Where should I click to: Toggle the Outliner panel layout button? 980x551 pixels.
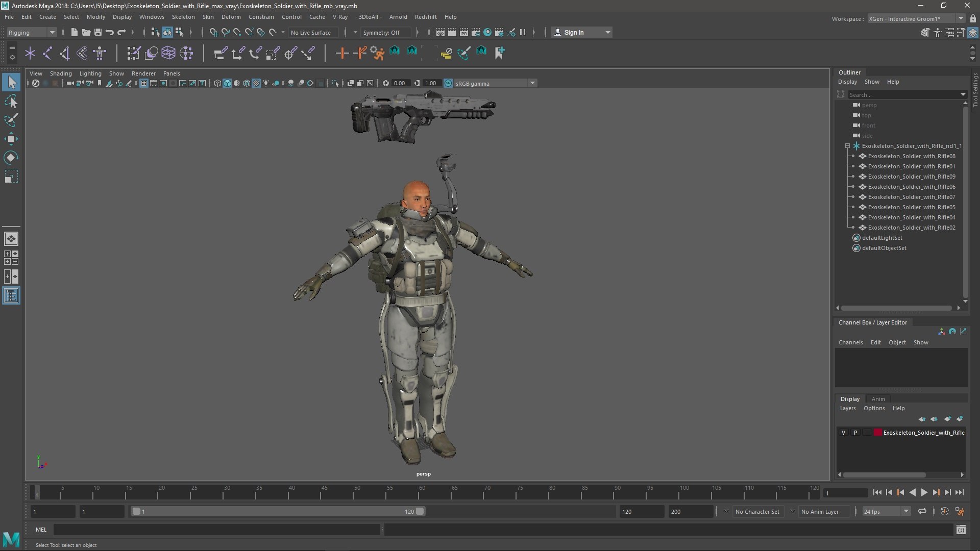pos(11,296)
